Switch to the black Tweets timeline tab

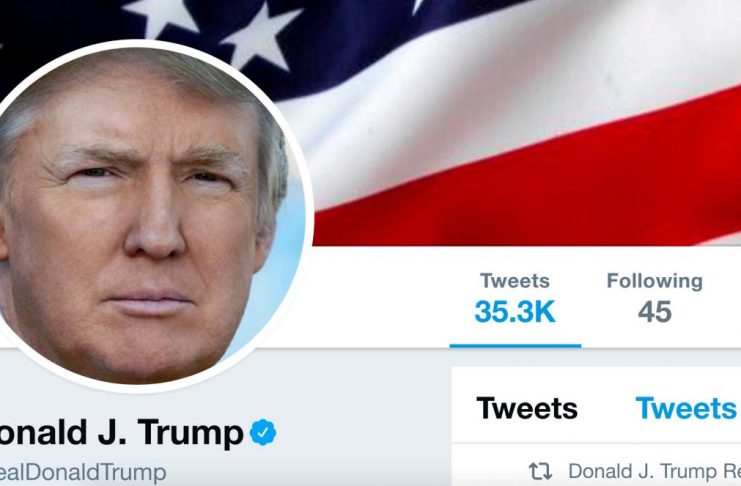(527, 408)
